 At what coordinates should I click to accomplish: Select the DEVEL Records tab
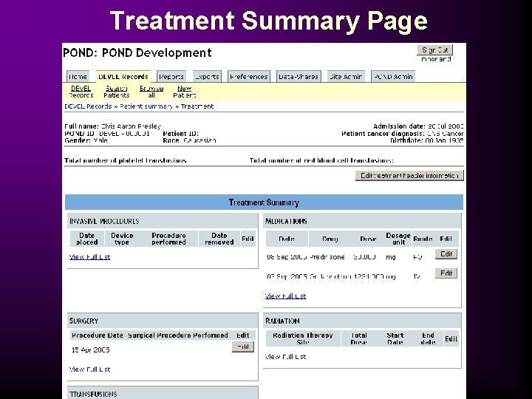pos(123,77)
